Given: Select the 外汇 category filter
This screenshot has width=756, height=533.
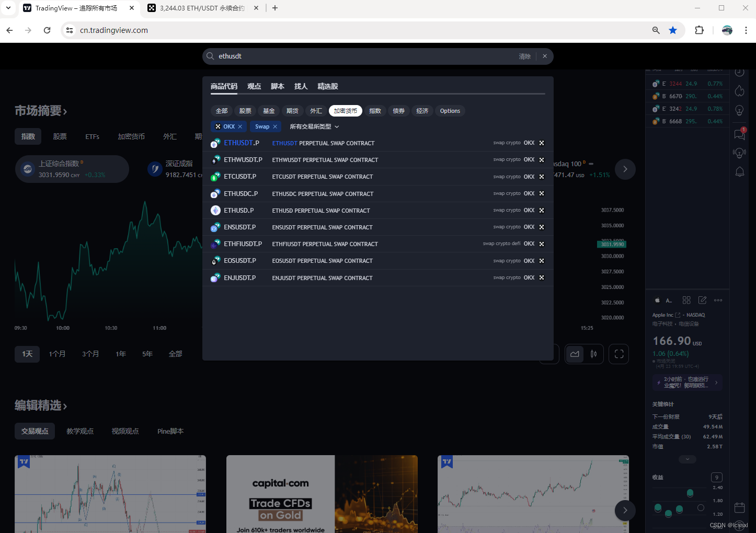Looking at the screenshot, I should (316, 111).
